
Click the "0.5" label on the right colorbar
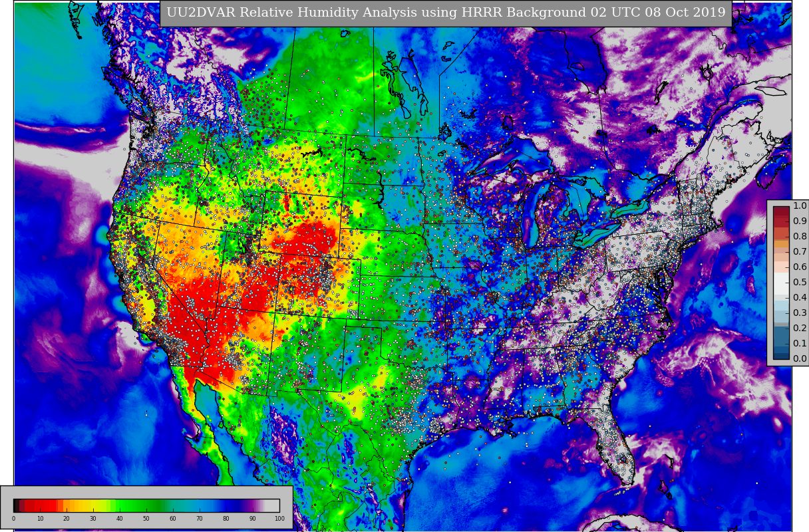[x=800, y=283]
